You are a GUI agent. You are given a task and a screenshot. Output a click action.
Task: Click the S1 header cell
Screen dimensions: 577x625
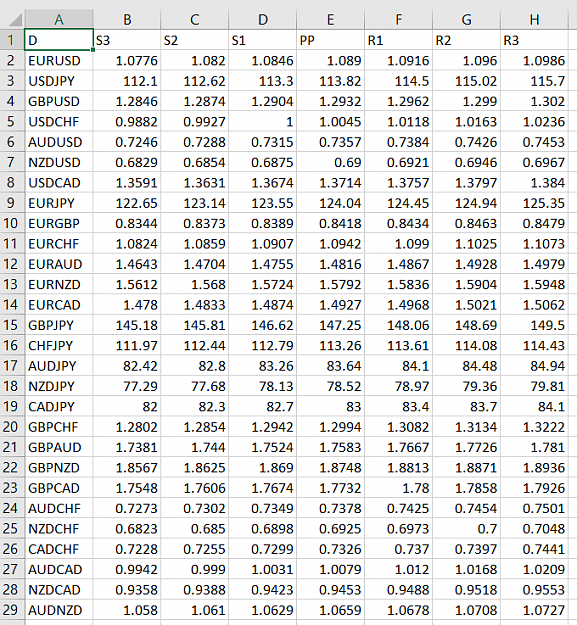pyautogui.click(x=263, y=40)
